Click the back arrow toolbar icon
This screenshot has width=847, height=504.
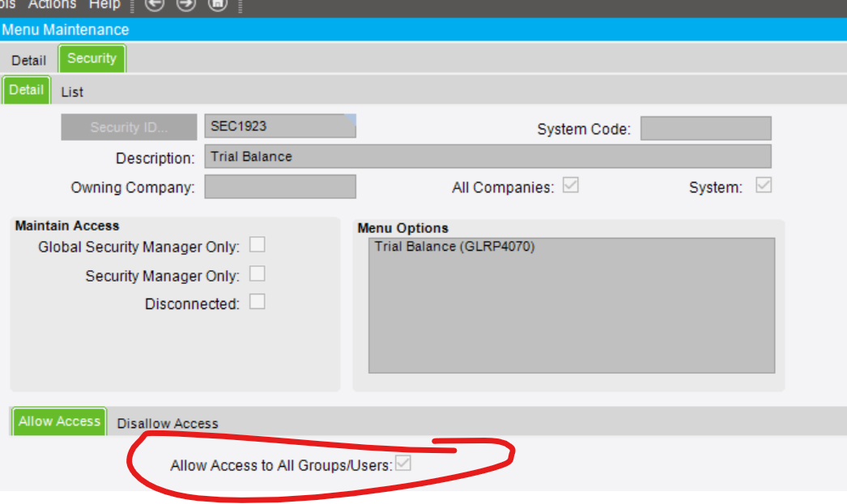(x=155, y=4)
